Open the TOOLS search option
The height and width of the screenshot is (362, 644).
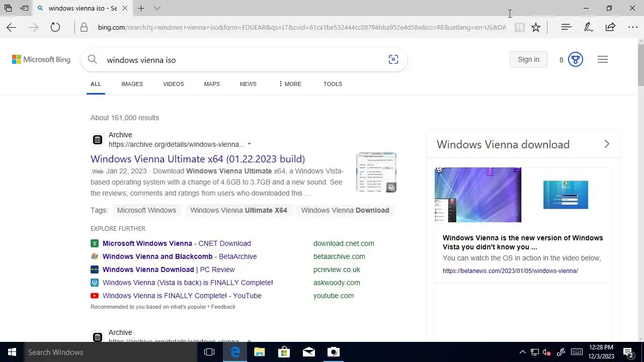pyautogui.click(x=333, y=84)
